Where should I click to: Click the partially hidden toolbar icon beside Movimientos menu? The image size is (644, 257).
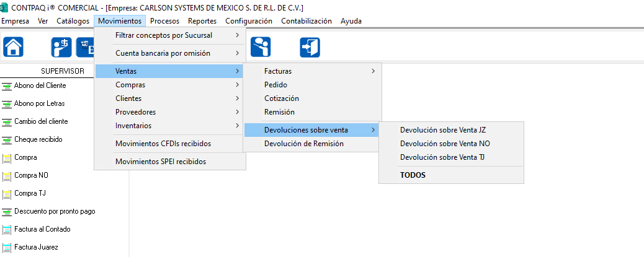pos(85,47)
